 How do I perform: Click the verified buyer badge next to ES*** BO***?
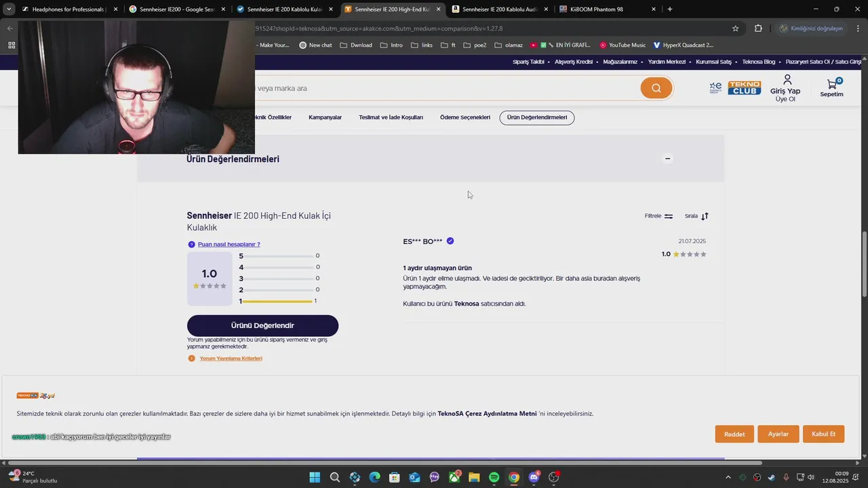pos(450,241)
